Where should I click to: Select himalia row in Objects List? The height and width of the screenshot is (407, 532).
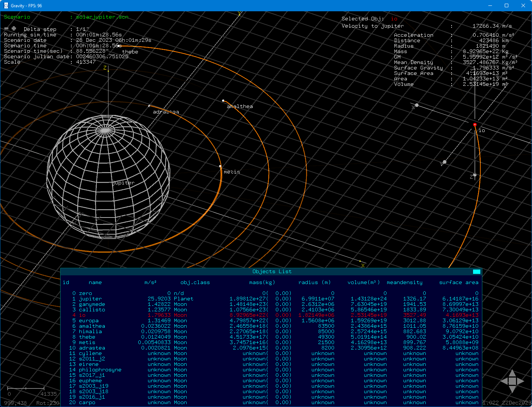coord(271,332)
